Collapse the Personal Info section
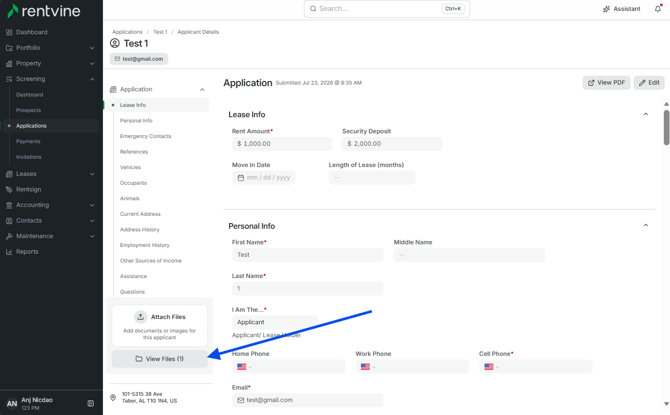Viewport: 670px width, 415px height. click(646, 225)
